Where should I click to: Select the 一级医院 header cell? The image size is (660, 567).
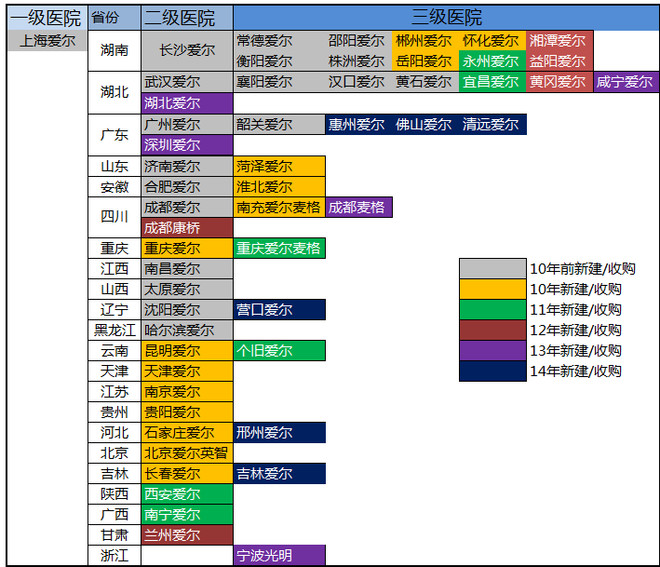47,18
